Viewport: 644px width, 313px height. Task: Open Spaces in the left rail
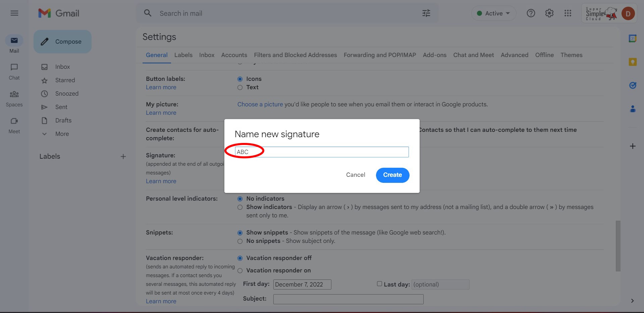tap(14, 99)
